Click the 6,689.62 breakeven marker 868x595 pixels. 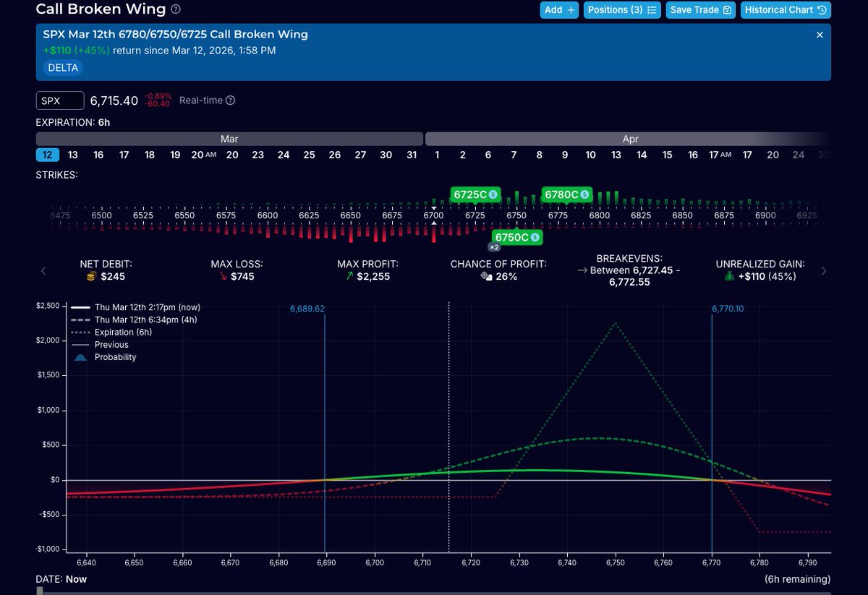(307, 308)
